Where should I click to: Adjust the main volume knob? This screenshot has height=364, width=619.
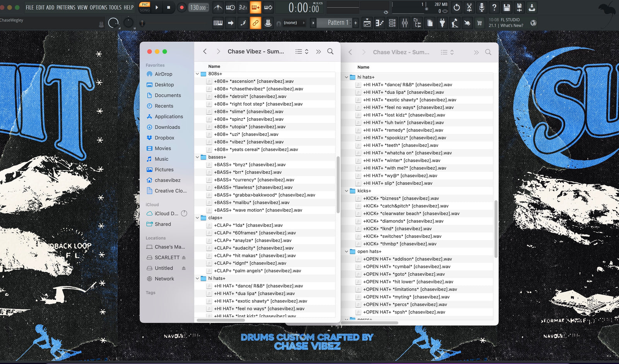pos(113,23)
